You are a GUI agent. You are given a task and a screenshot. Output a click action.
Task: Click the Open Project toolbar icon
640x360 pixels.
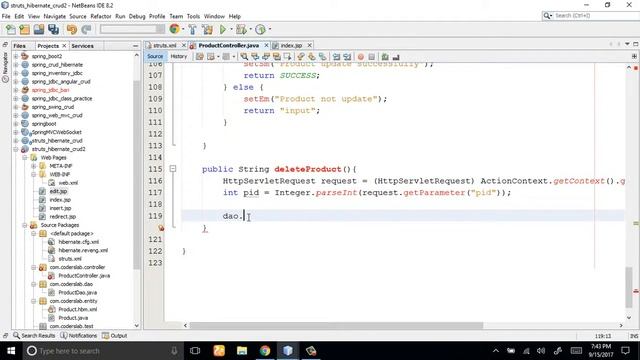(x=39, y=29)
